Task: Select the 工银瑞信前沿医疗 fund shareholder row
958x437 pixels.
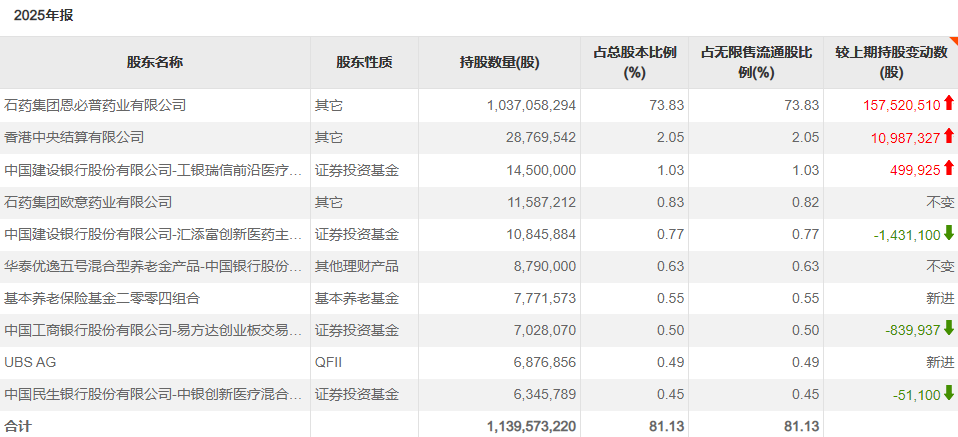Action: pyautogui.click(x=479, y=170)
